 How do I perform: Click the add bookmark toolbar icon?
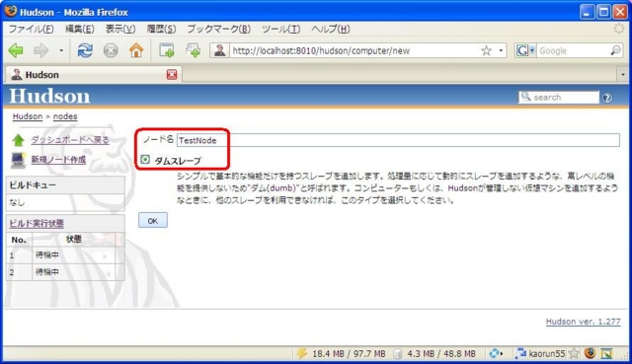click(x=194, y=50)
